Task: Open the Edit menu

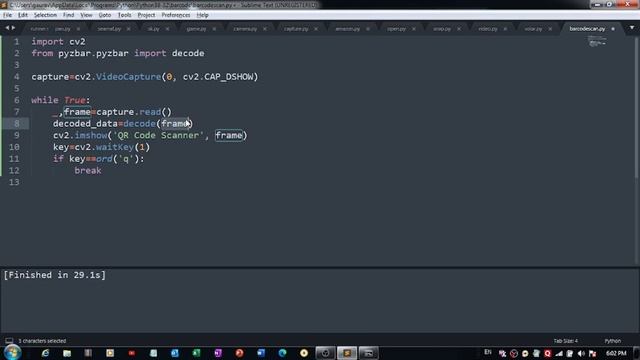Action: [x=23, y=15]
